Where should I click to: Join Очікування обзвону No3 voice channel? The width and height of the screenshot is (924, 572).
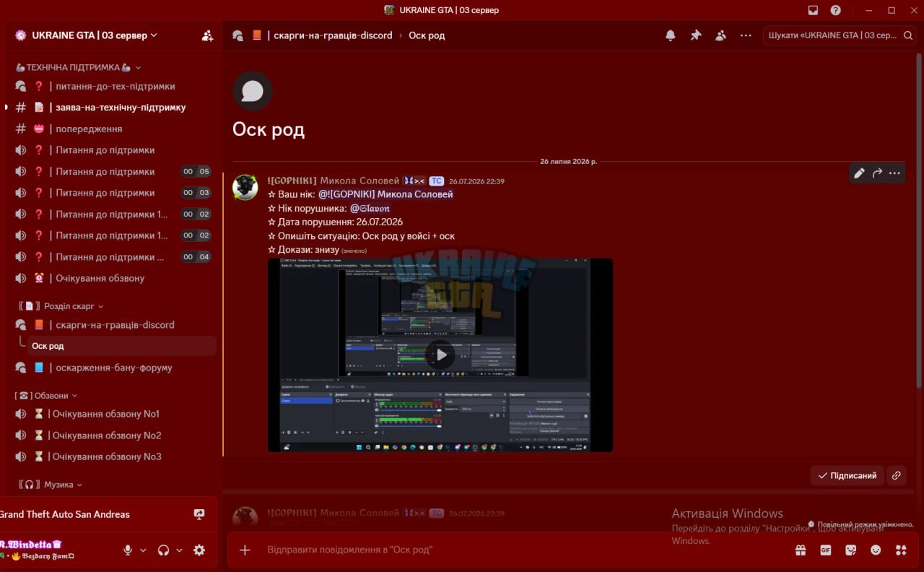point(111,456)
